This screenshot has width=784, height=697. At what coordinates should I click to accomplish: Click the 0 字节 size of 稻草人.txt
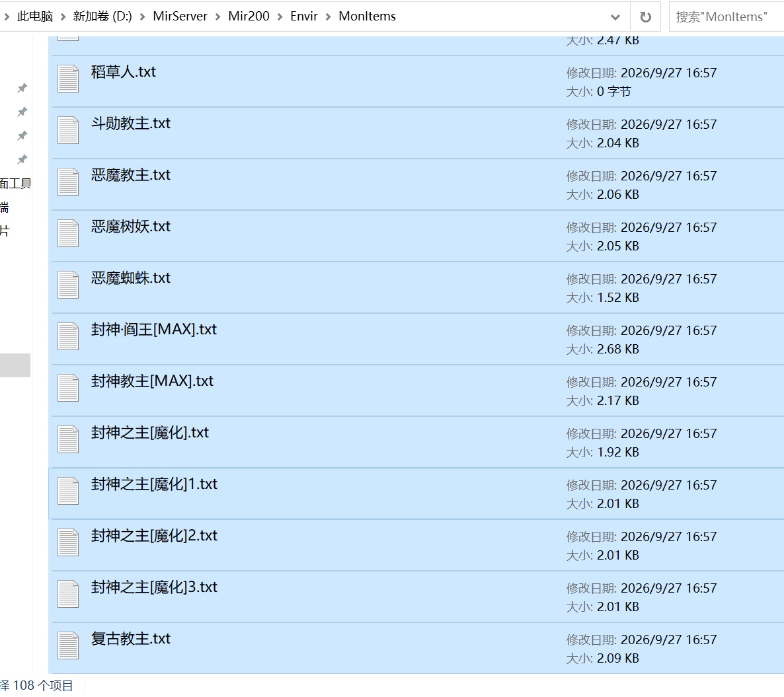pyautogui.click(x=614, y=92)
